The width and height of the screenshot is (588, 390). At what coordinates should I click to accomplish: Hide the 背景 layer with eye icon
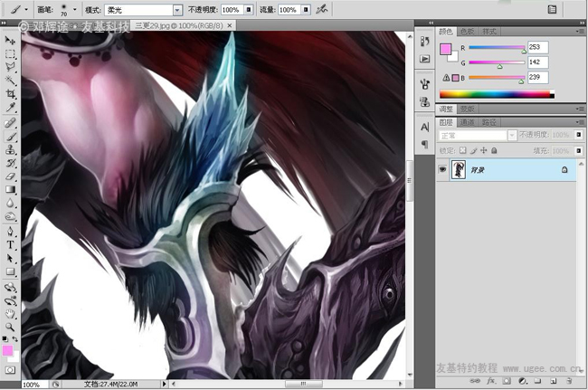[x=442, y=170]
